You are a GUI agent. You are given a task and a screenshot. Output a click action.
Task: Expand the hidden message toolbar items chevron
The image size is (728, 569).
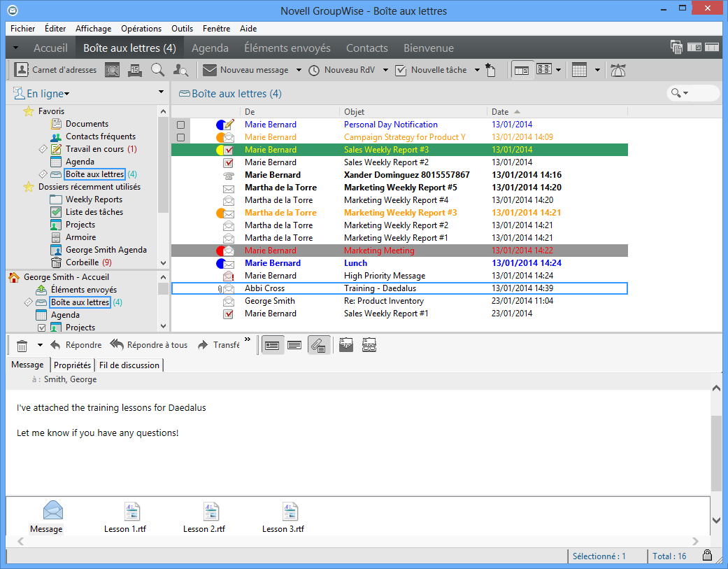click(x=248, y=339)
